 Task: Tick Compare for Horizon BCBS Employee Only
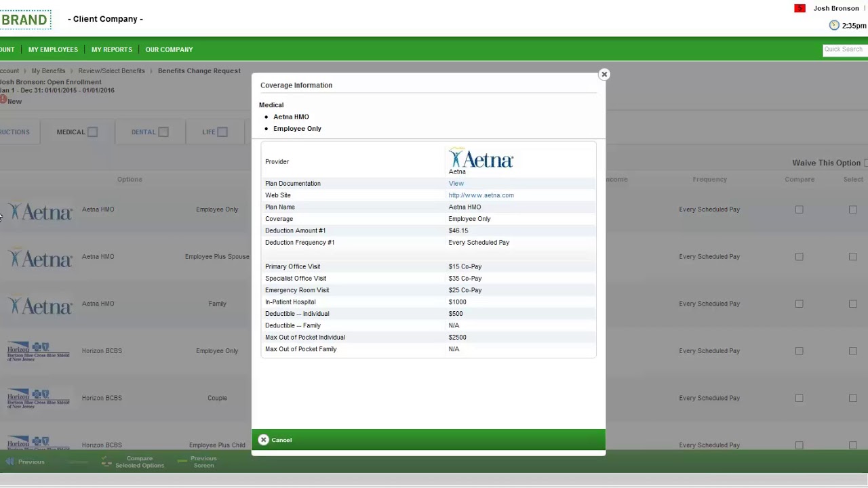click(x=799, y=351)
